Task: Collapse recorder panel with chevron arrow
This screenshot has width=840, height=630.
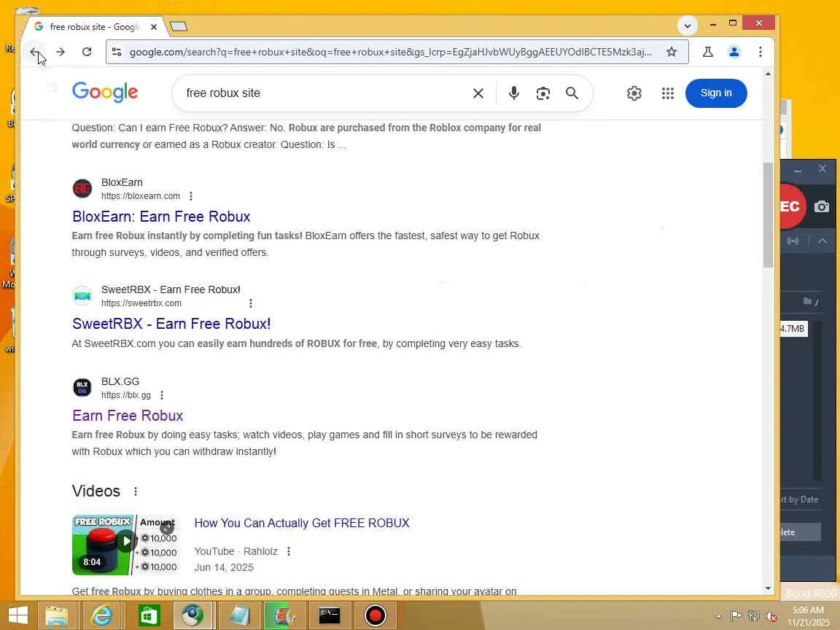Action: pyautogui.click(x=822, y=241)
